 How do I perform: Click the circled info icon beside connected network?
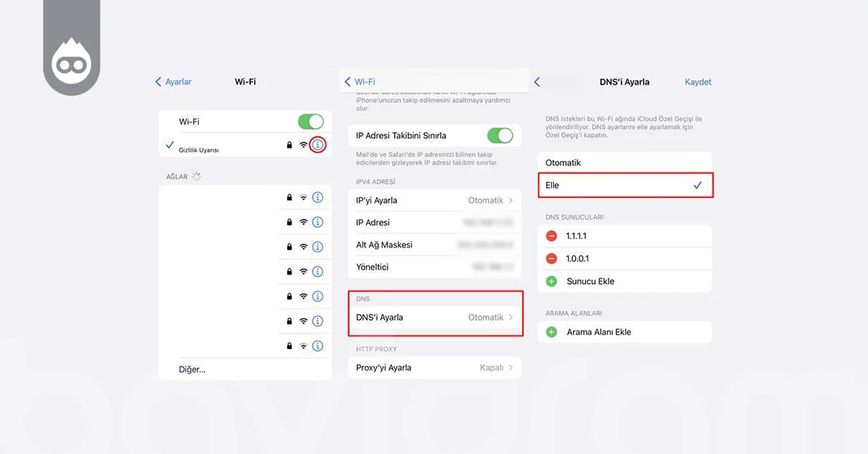318,145
